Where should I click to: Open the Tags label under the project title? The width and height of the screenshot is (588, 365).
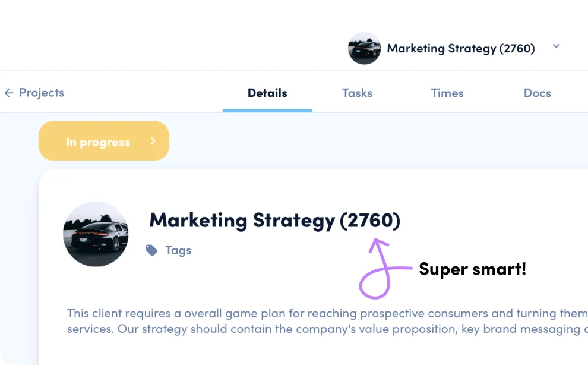(178, 250)
